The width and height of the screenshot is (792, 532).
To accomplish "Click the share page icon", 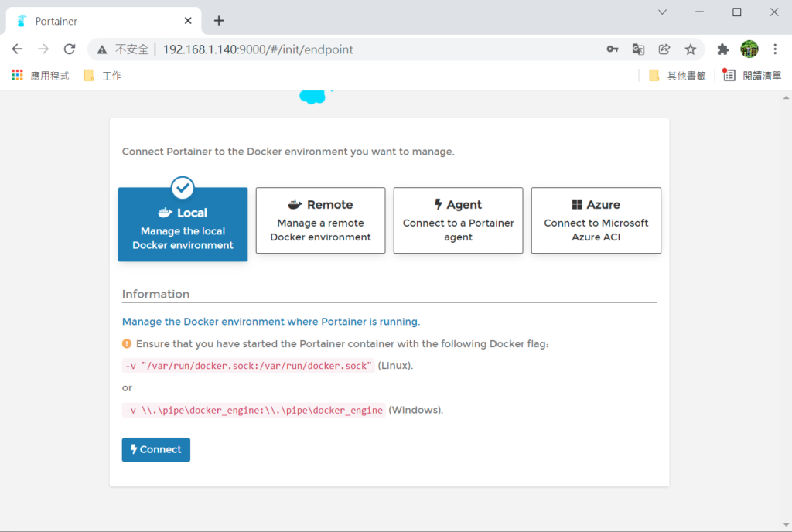I will coord(664,49).
